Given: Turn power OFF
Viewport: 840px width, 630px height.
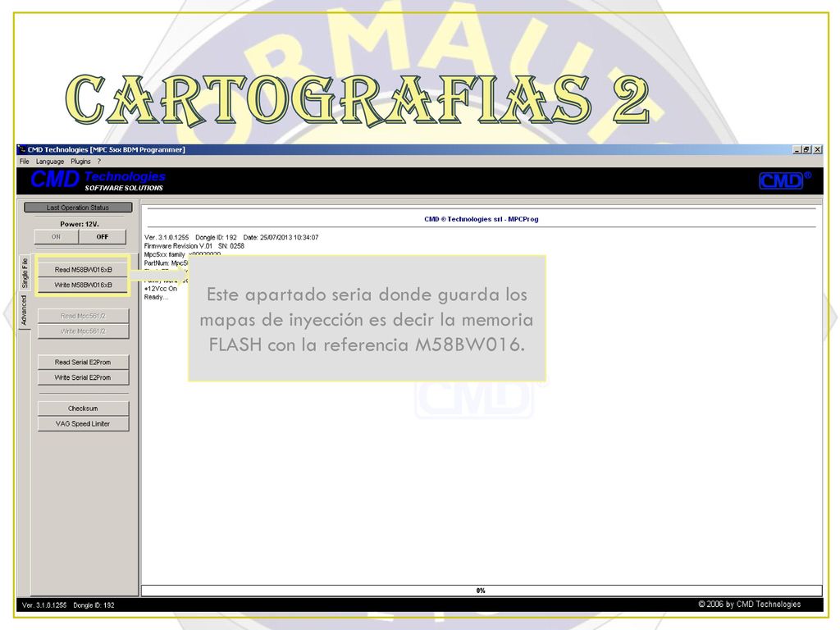Looking at the screenshot, I should (103, 237).
